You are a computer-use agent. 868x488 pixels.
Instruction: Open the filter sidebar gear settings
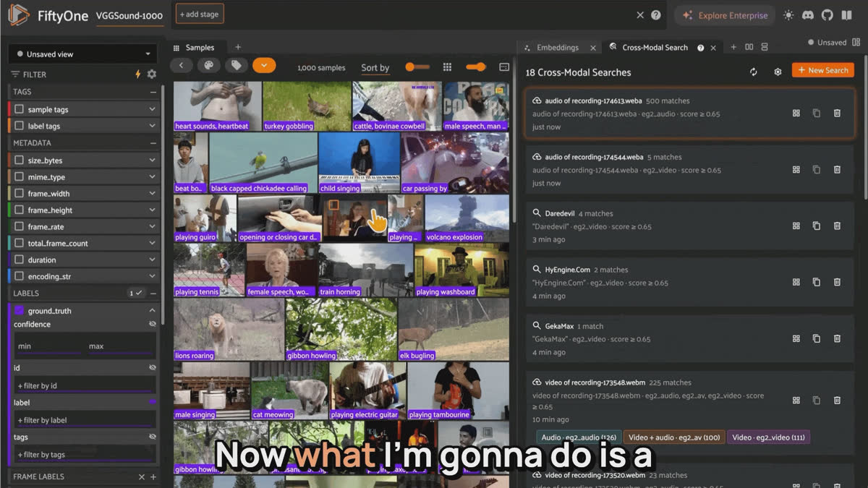pos(152,74)
